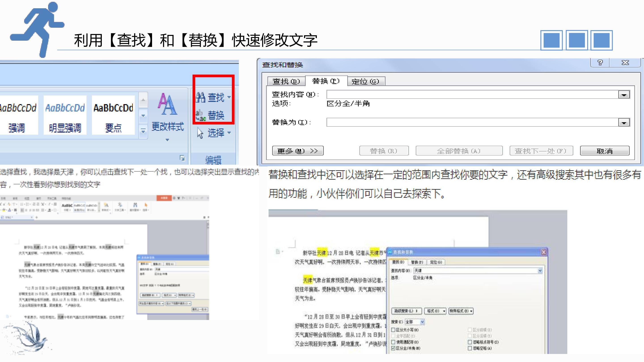
Task: Click the 更多(M) >> button
Action: [298, 151]
